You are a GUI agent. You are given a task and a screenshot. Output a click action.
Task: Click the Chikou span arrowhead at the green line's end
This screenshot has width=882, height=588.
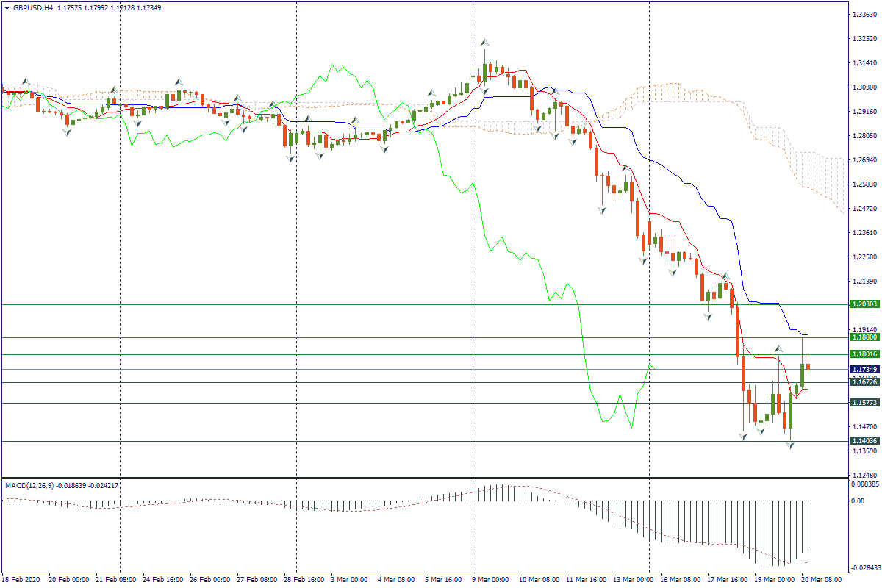coord(650,365)
